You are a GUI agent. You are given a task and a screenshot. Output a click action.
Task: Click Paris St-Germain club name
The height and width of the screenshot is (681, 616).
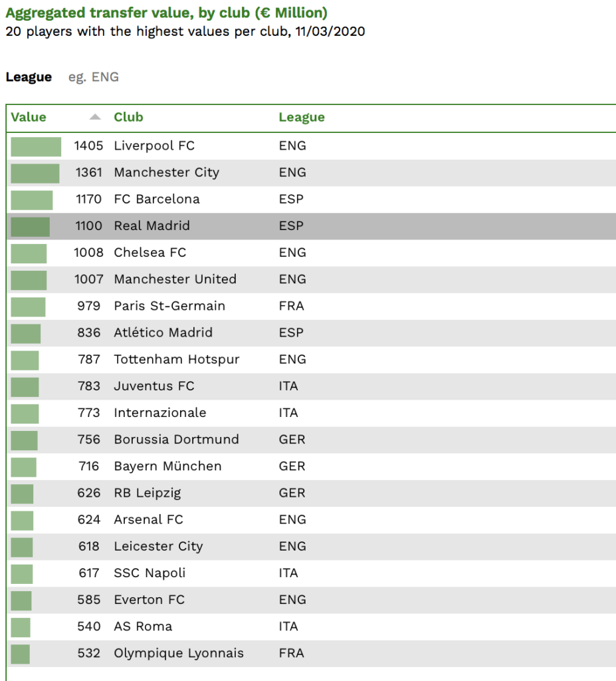pos(169,306)
